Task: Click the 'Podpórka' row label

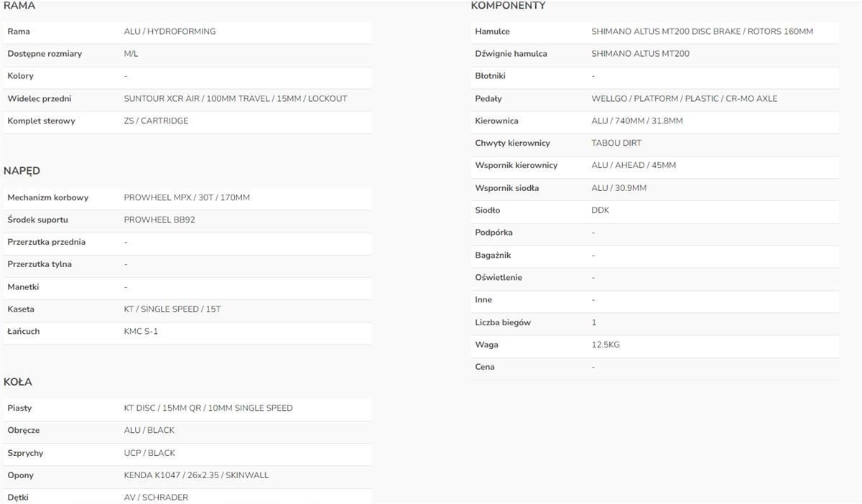Action: pos(494,233)
